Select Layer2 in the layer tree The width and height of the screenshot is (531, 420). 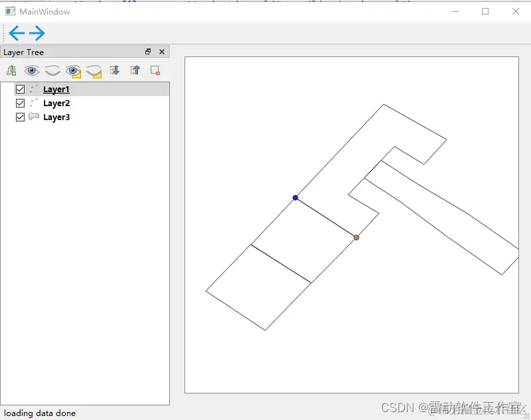click(x=56, y=104)
